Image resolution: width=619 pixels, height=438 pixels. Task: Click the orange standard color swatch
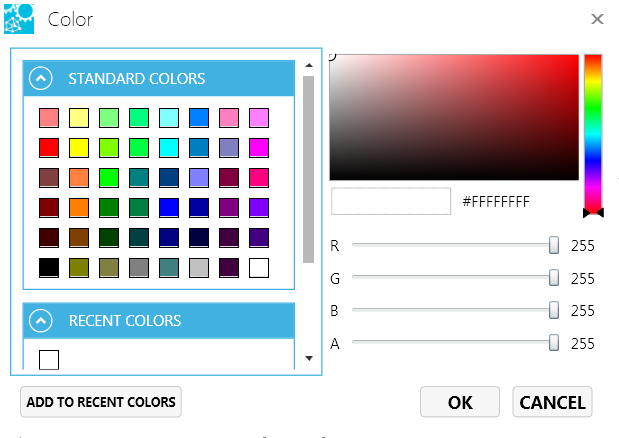pyautogui.click(x=79, y=208)
